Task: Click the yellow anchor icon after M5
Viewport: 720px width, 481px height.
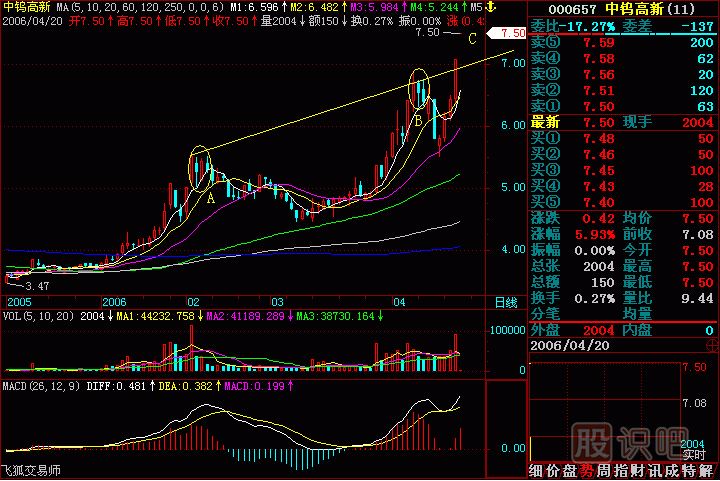Action: pyautogui.click(x=492, y=6)
